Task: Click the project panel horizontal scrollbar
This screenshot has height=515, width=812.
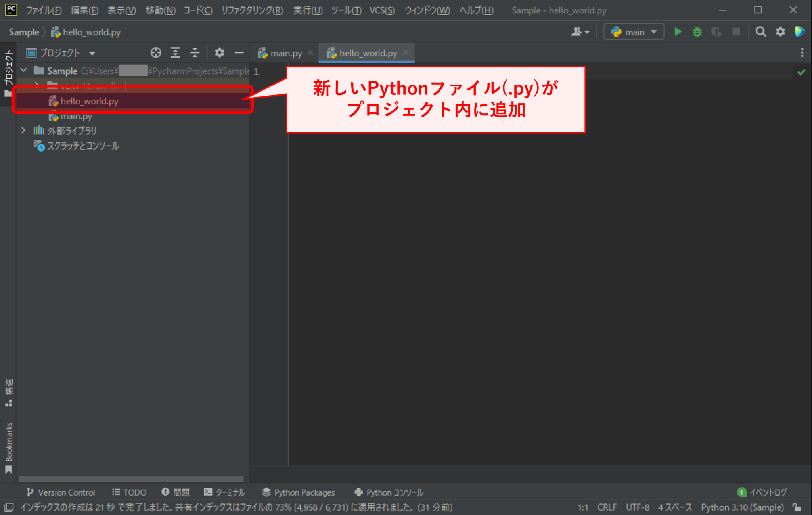Action: (131, 479)
